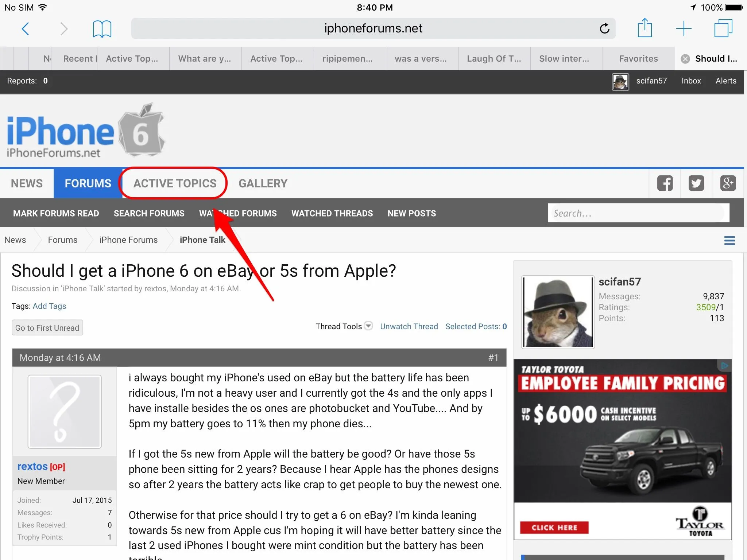Viewport: 747px width, 560px height.
Task: Click the Add Tags link
Action: (49, 306)
